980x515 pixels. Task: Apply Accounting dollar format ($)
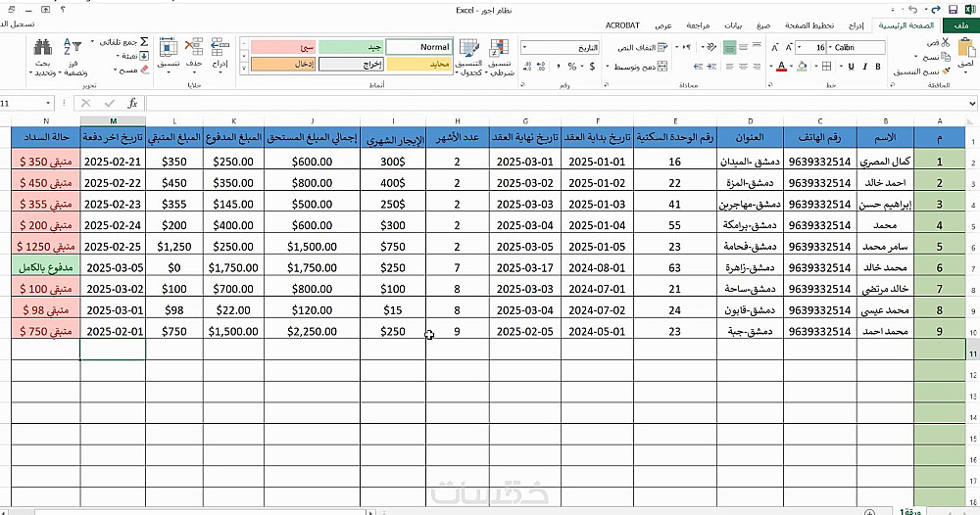click(592, 67)
